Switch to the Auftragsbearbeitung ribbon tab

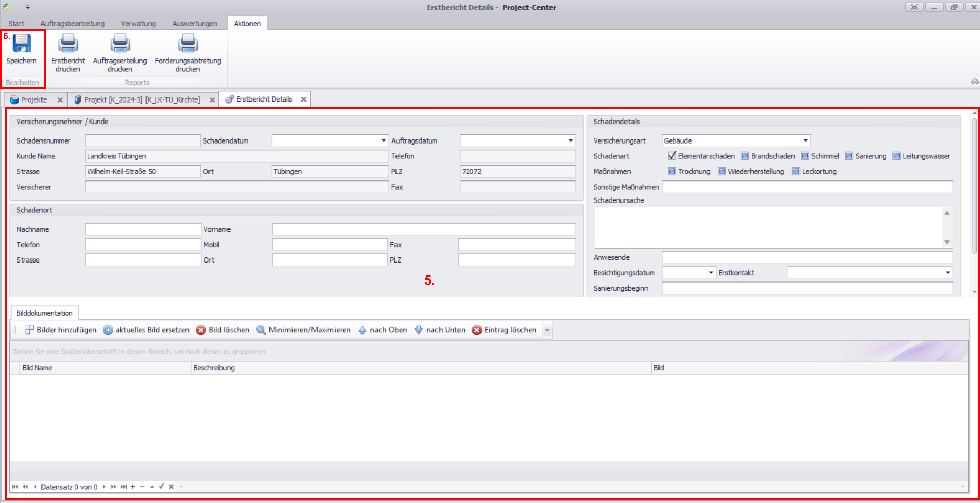pos(72,24)
